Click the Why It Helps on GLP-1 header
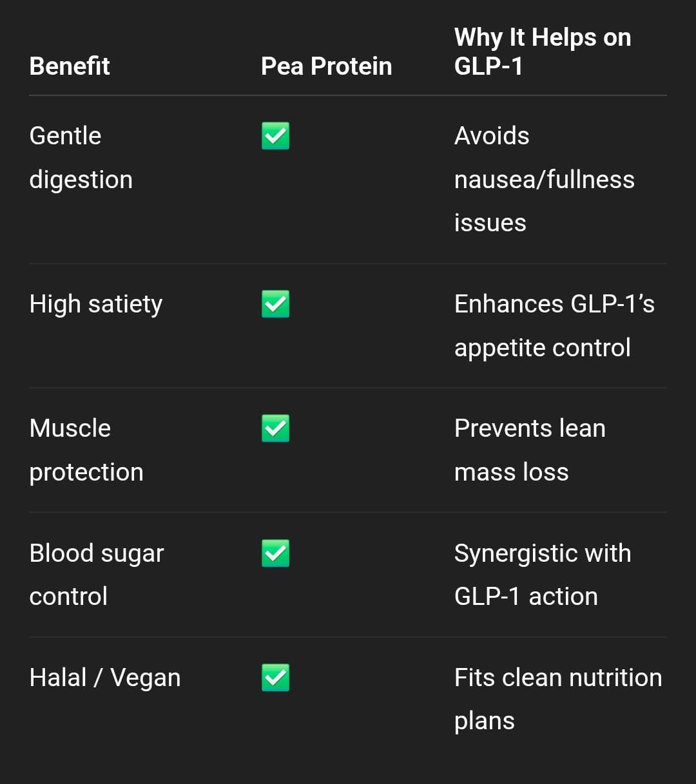The image size is (696, 784). pyautogui.click(x=543, y=52)
